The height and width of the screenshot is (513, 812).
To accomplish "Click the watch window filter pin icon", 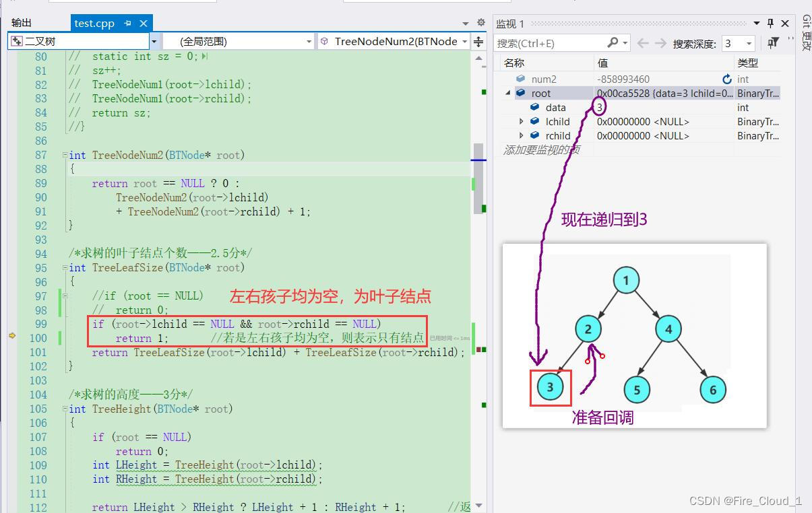I will point(773,43).
